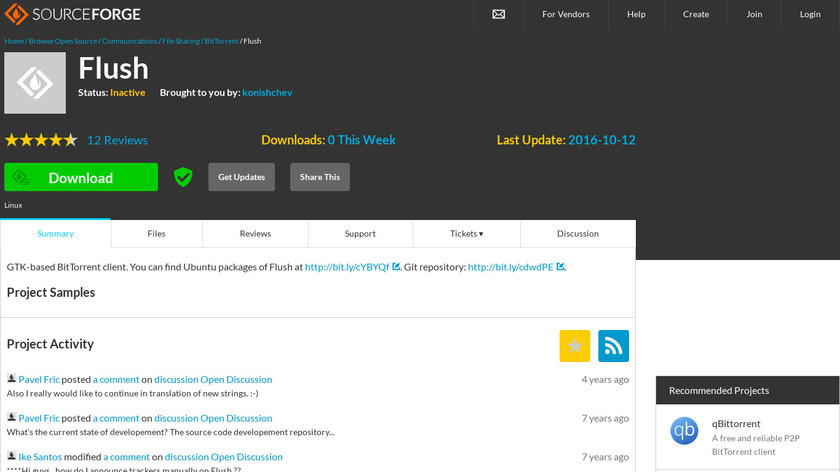Go to the Discussion tab
Image resolution: width=840 pixels, height=472 pixels.
(x=578, y=234)
